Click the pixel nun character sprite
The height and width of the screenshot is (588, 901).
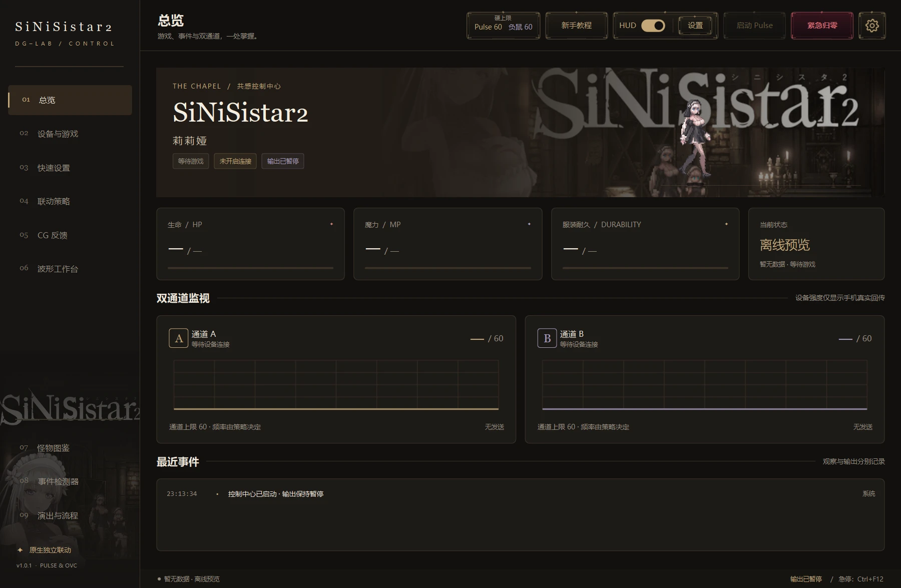696,138
